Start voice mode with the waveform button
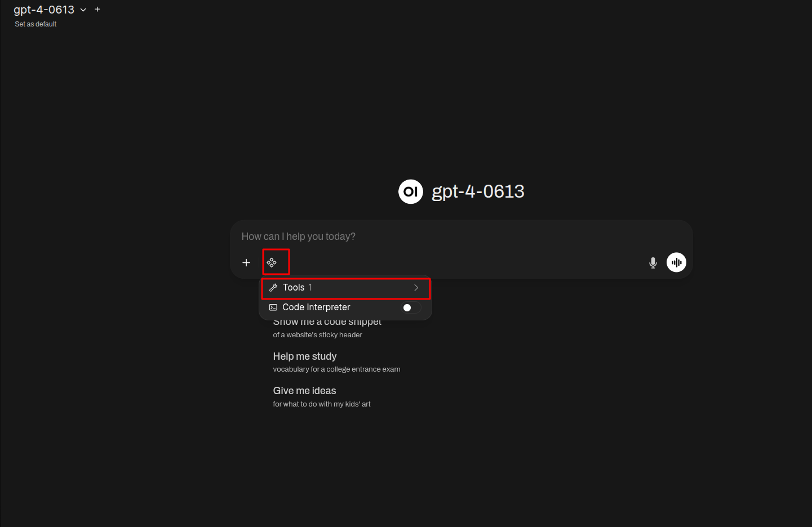The width and height of the screenshot is (812, 527). click(x=676, y=262)
